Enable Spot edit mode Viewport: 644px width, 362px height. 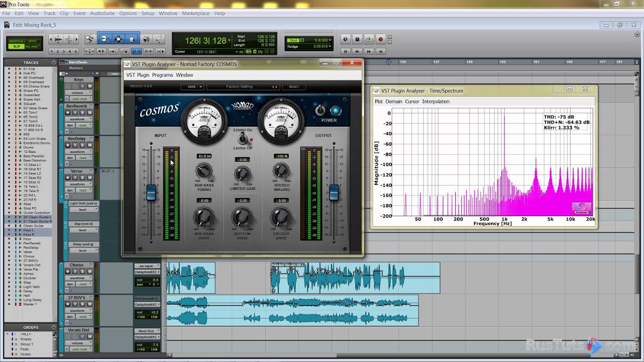32,41
